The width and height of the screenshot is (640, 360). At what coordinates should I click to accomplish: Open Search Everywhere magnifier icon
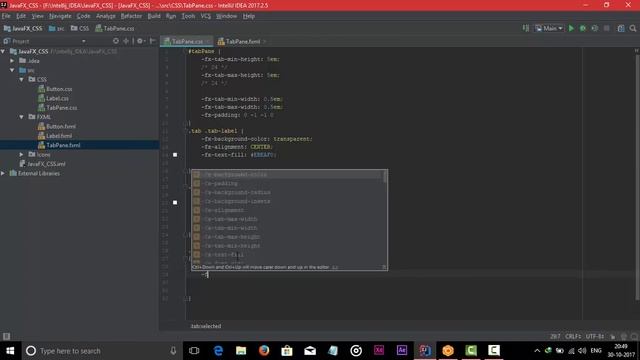633,28
